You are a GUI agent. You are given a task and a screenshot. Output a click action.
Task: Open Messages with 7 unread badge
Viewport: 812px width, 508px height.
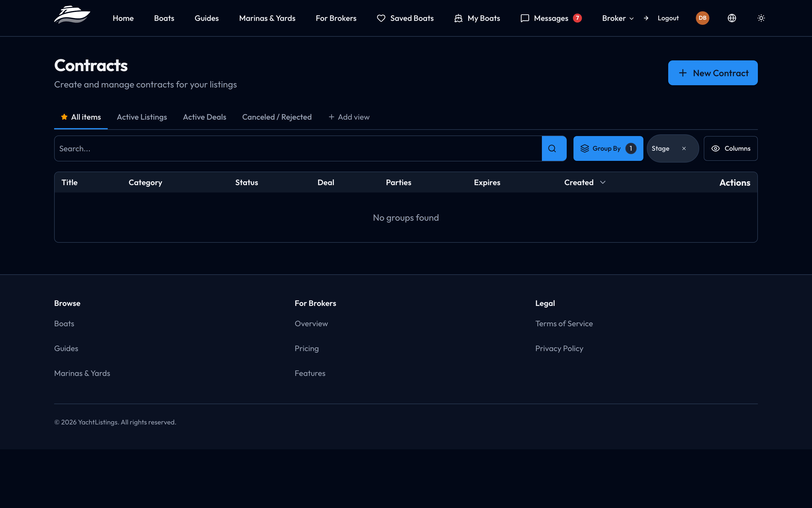551,18
